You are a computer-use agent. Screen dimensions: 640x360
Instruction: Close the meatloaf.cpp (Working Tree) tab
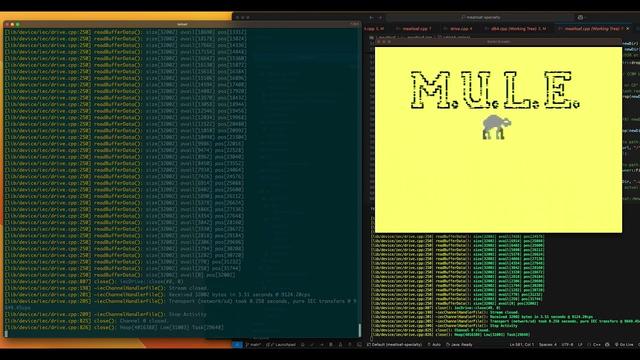point(628,29)
